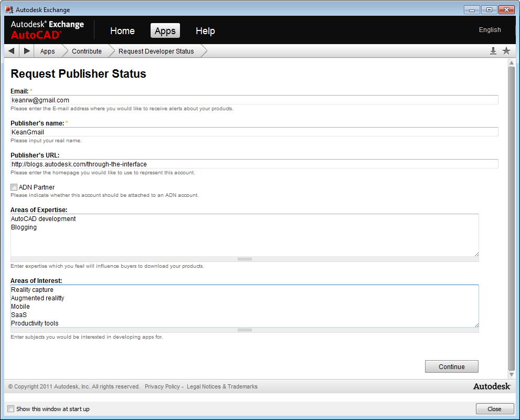Click the download icon in toolbar
This screenshot has width=520, height=420.
click(493, 51)
